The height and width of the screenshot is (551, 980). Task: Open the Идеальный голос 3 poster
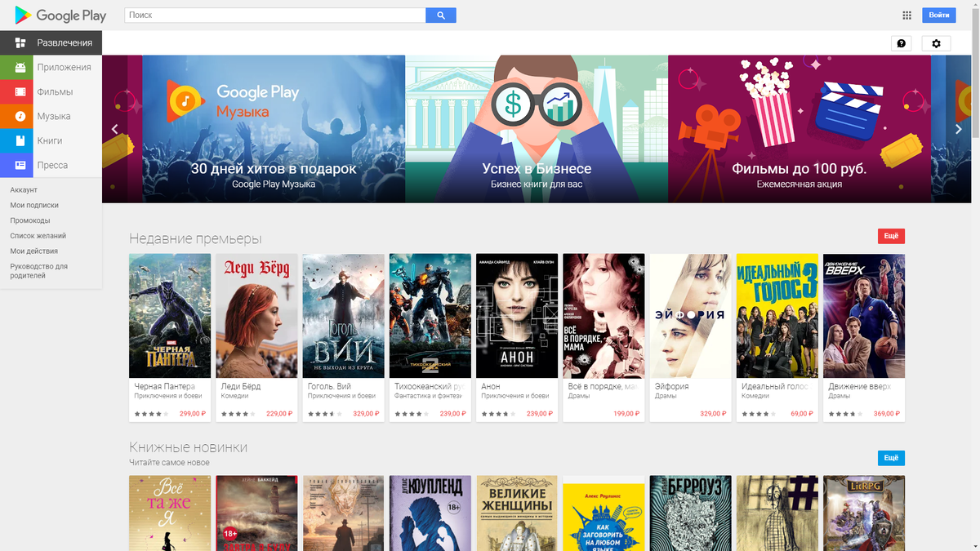(777, 316)
